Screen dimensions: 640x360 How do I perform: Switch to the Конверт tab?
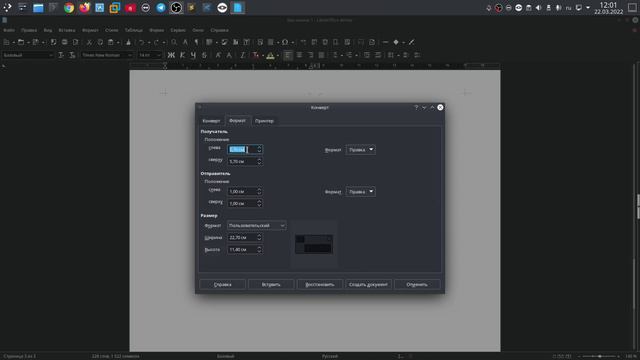coord(211,121)
